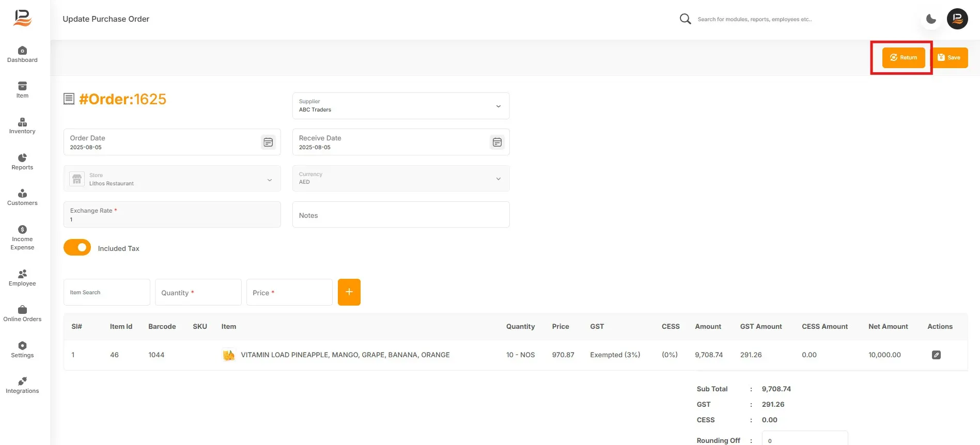Click the Return button
The image size is (980, 445).
click(x=904, y=58)
